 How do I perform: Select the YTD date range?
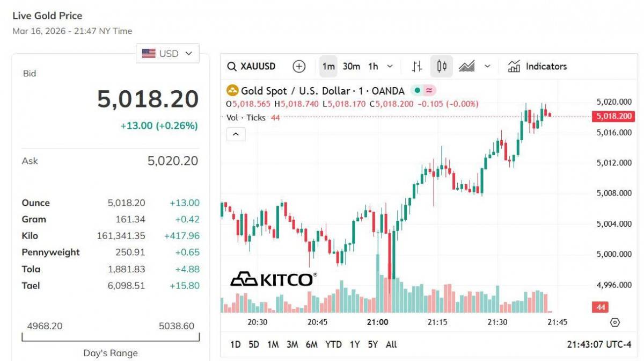[333, 344]
